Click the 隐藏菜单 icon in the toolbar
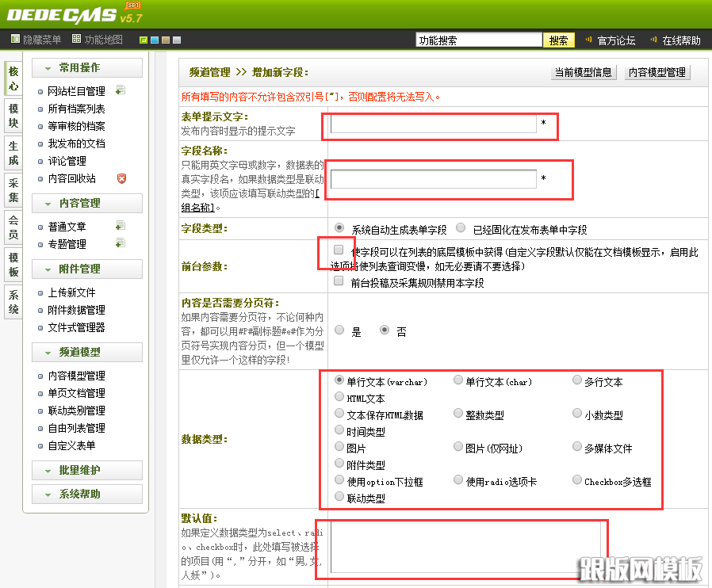712x588 pixels. click(x=14, y=38)
